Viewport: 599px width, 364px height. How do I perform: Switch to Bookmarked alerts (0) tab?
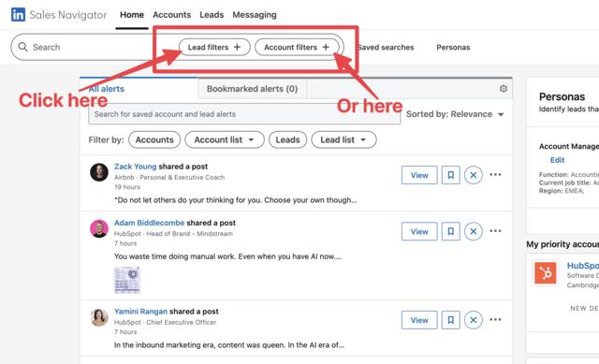point(252,89)
